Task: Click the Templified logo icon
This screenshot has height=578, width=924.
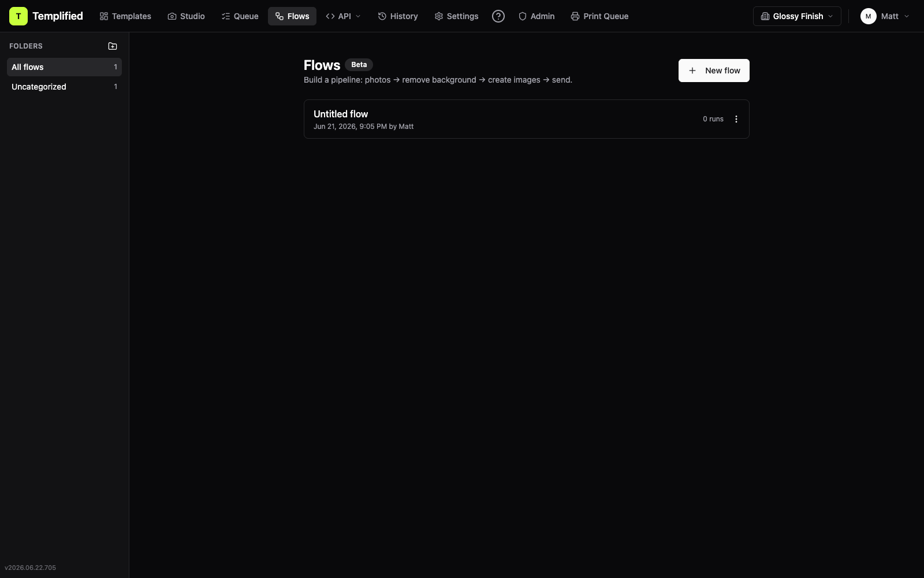Action: [x=18, y=16]
